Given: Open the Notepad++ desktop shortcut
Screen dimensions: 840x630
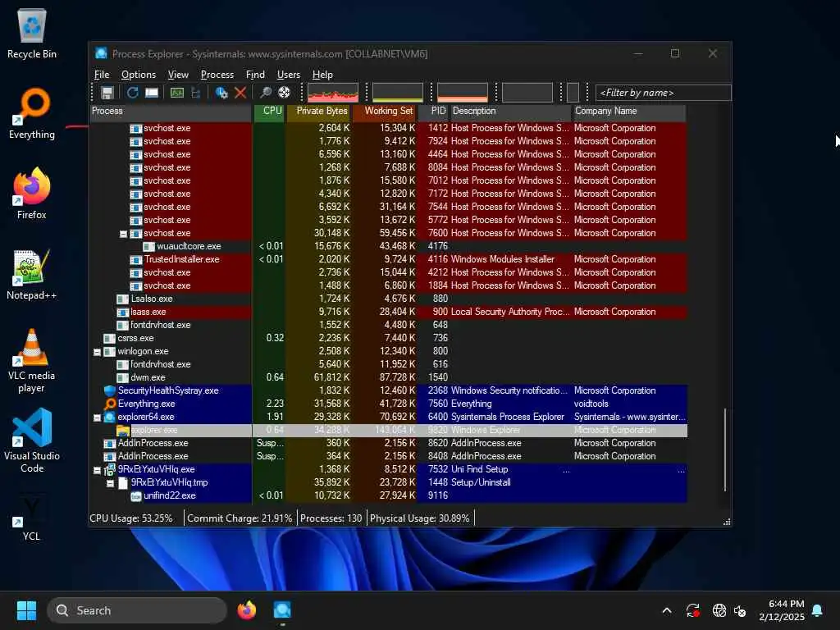Looking at the screenshot, I should pyautogui.click(x=32, y=275).
